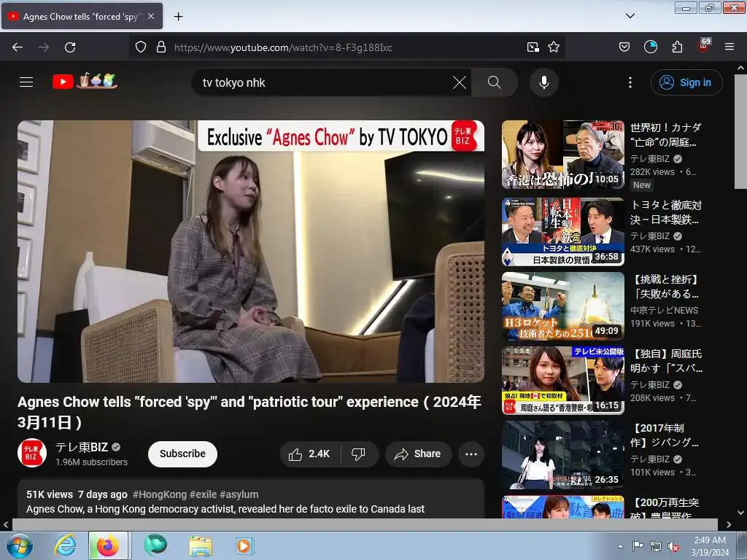View site security via the padlock icon
Viewport: 747px width, 560px height.
tap(161, 47)
